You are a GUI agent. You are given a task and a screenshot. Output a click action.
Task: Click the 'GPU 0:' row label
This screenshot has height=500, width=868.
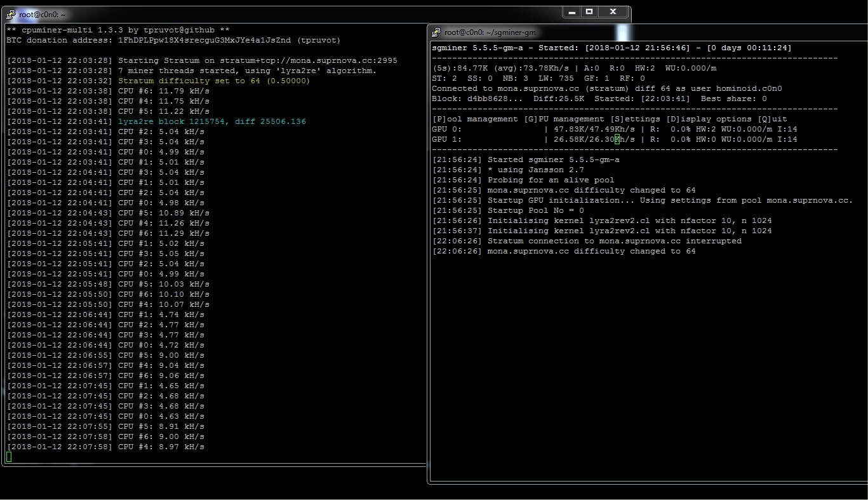447,129
